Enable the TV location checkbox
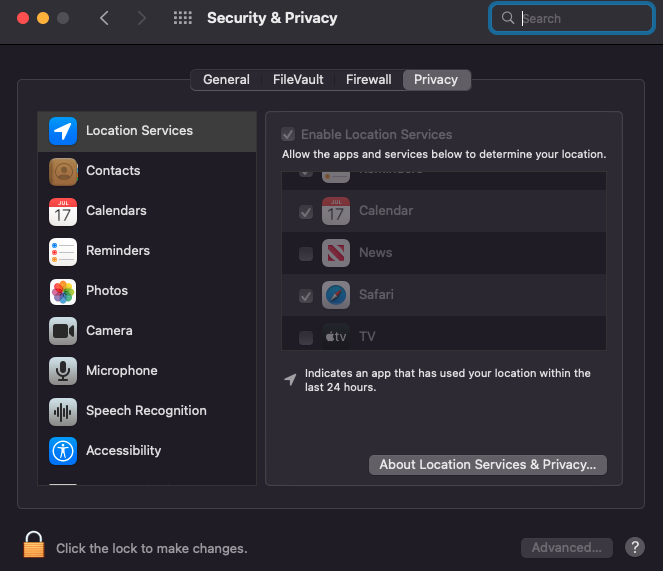This screenshot has height=571, width=663. [306, 338]
